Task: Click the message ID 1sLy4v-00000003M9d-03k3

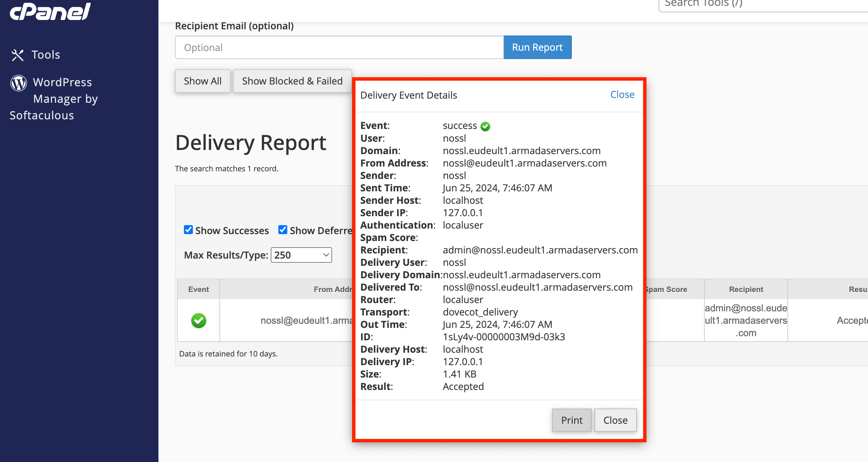Action: [504, 337]
